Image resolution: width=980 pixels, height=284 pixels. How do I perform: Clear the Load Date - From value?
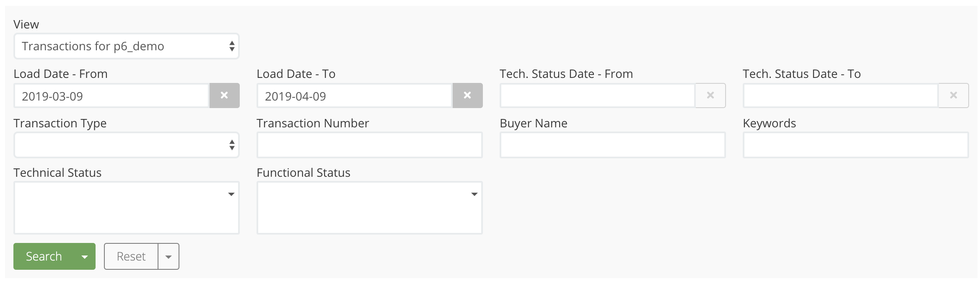(224, 96)
